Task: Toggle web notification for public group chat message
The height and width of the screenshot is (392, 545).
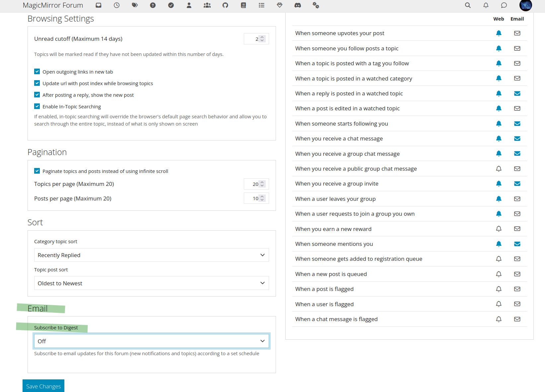Action: 499,169
